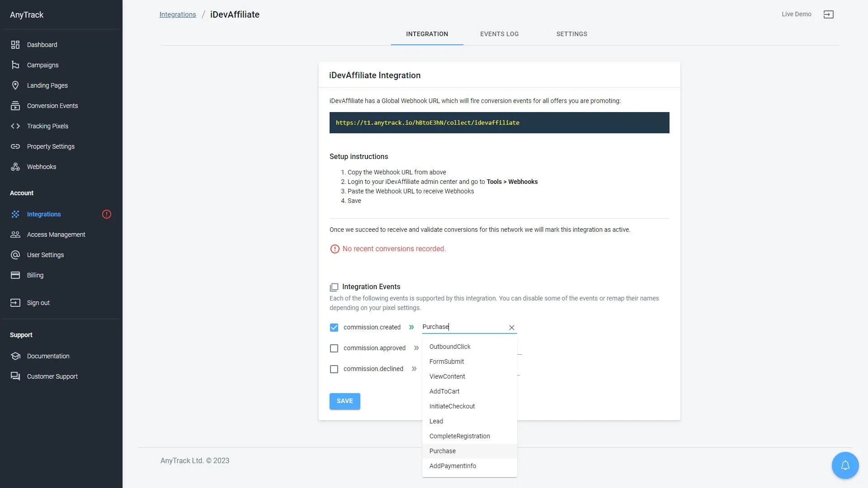Select FormSubmit from the dropdown list
Screen dimensions: 868x488
click(x=469, y=361)
